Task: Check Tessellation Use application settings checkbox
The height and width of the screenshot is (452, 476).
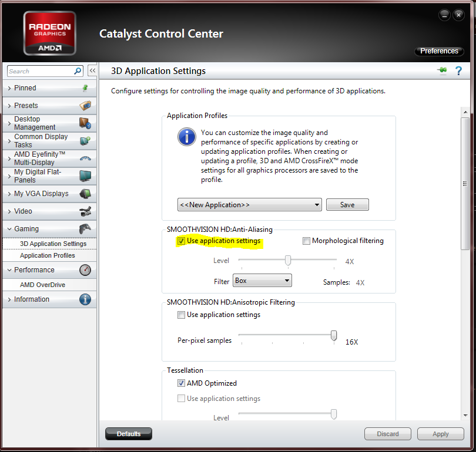Action: (x=181, y=399)
